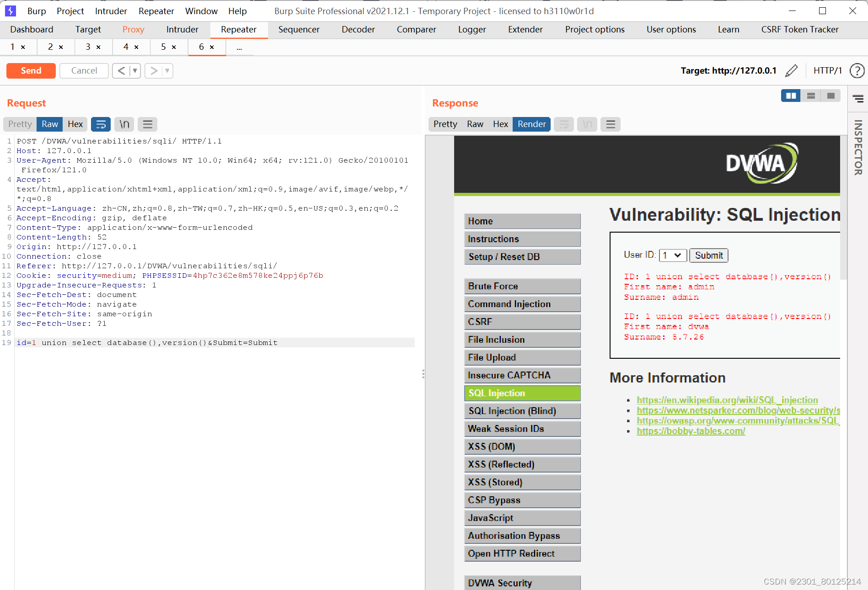868x590 pixels.
Task: Click the rendered response vertical scrollbar
Action: pyautogui.click(x=843, y=207)
